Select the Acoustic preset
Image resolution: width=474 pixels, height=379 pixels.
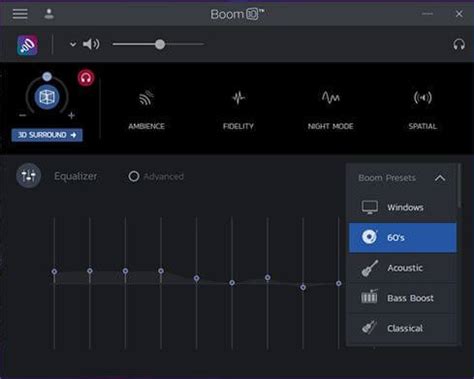(403, 268)
